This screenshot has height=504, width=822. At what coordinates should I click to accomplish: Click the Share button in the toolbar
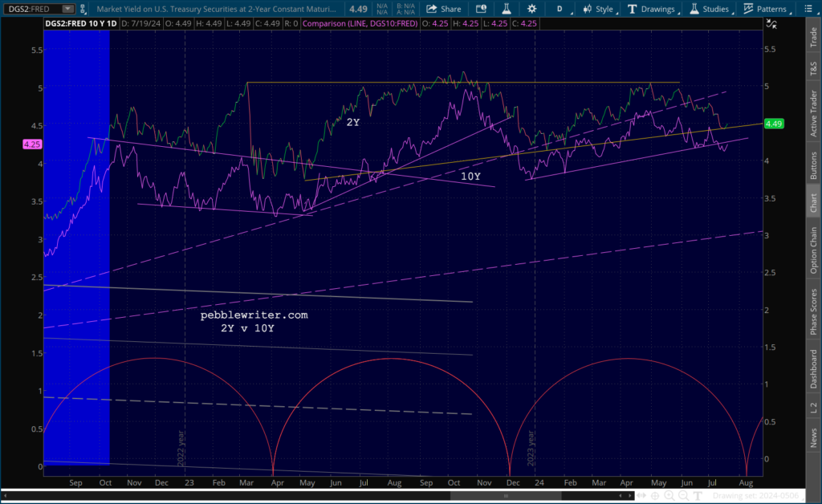click(443, 9)
